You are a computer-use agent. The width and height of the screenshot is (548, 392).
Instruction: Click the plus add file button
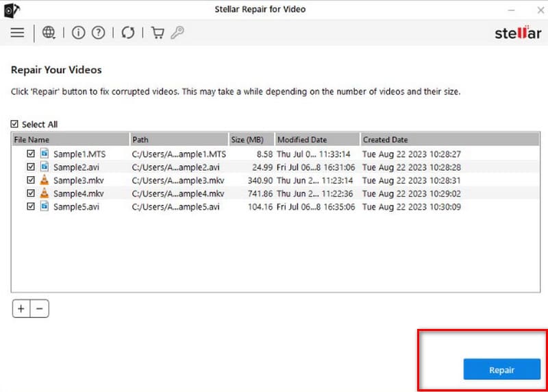pyautogui.click(x=21, y=309)
